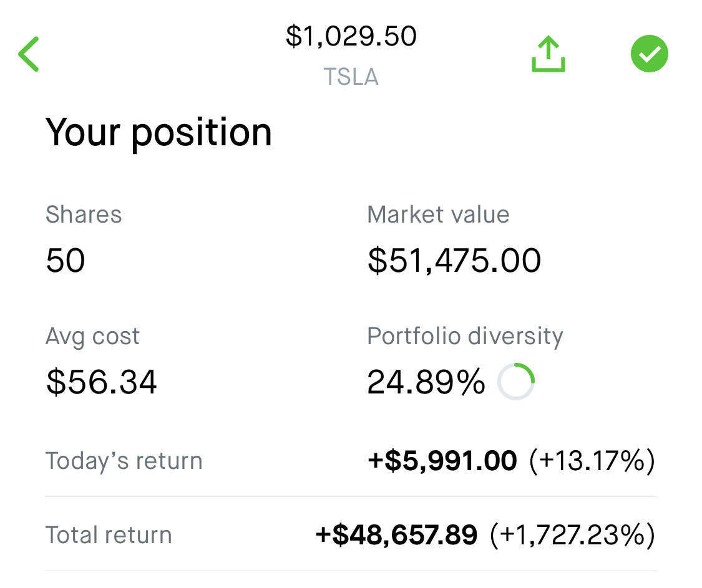Select the left-pointing navigation arrow
The image size is (702, 588).
pyautogui.click(x=28, y=54)
